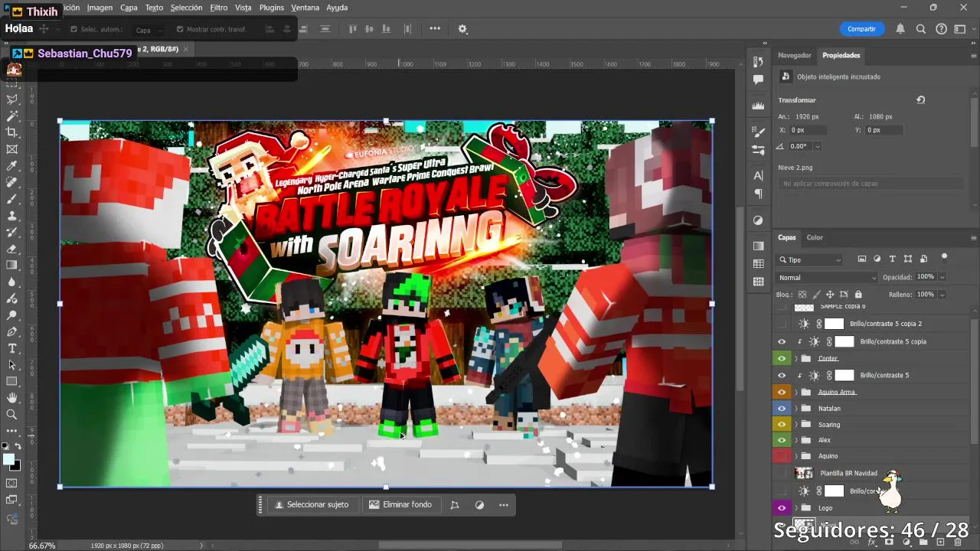Select the Clone Stamp tool

(12, 216)
